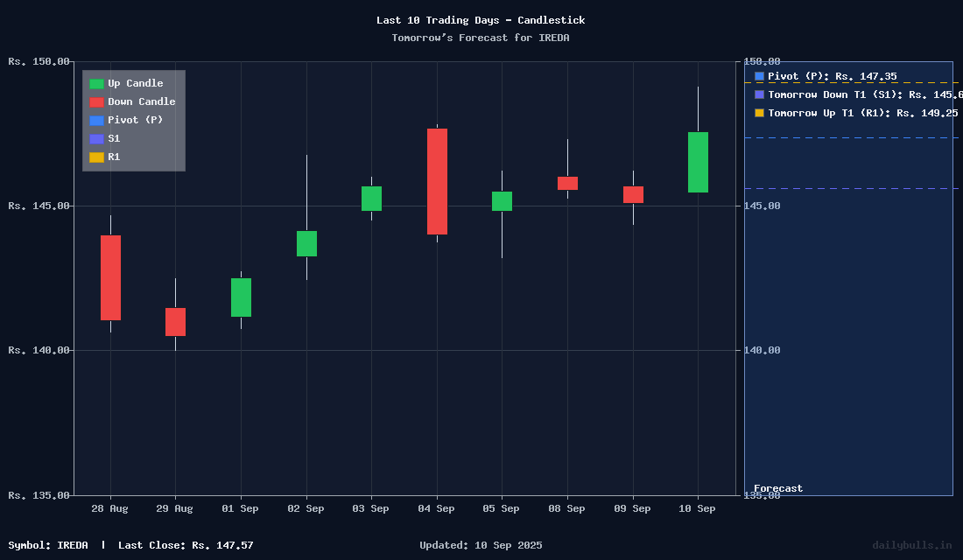Click the '04 Sep' date label
This screenshot has height=560, width=963.
pyautogui.click(x=436, y=508)
